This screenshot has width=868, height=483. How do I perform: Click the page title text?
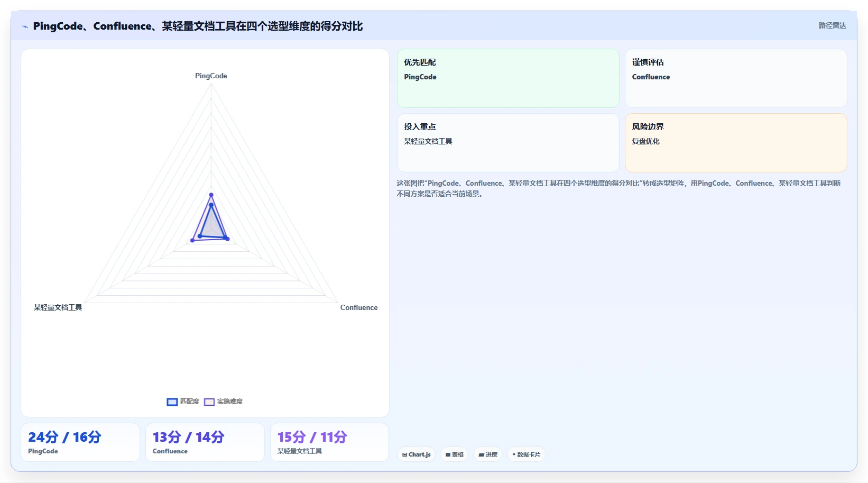[x=198, y=26]
